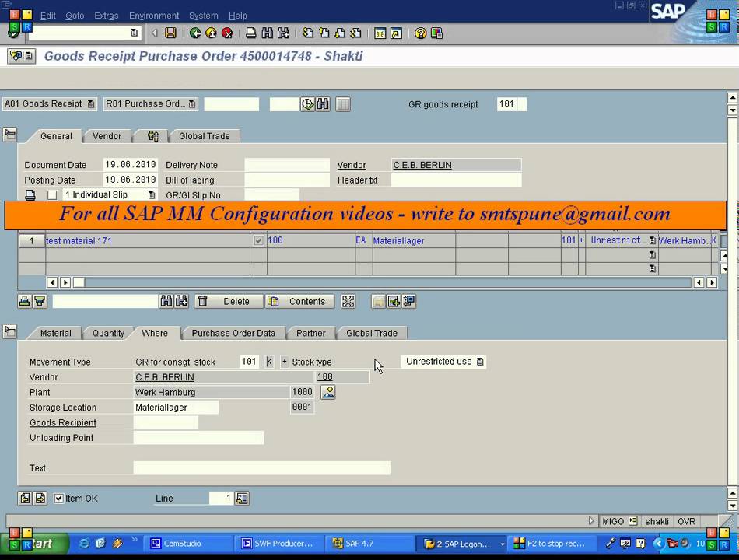The height and width of the screenshot is (560, 739).
Task: Open the Goto menu
Action: pyautogui.click(x=75, y=16)
